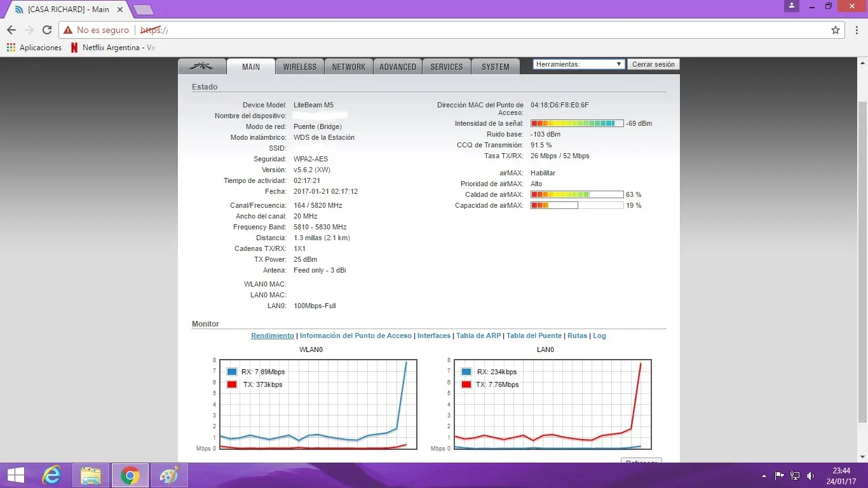Go back with the browser back arrow

click(x=11, y=30)
